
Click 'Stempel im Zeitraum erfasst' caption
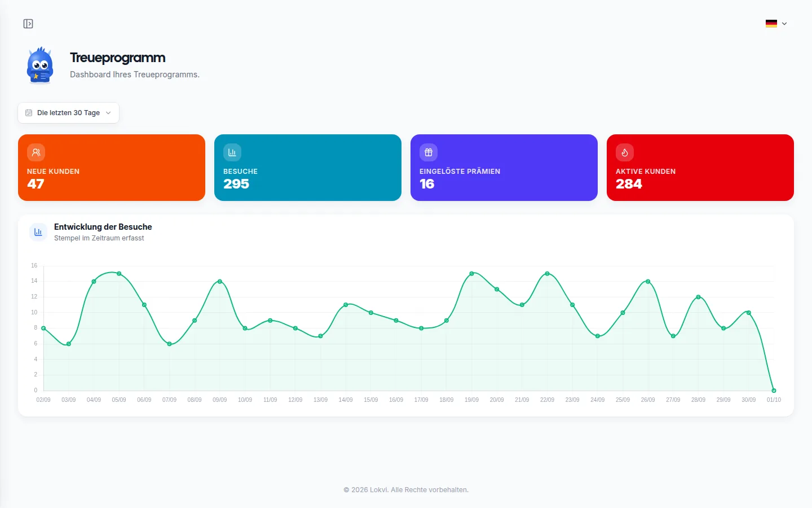[x=99, y=238]
